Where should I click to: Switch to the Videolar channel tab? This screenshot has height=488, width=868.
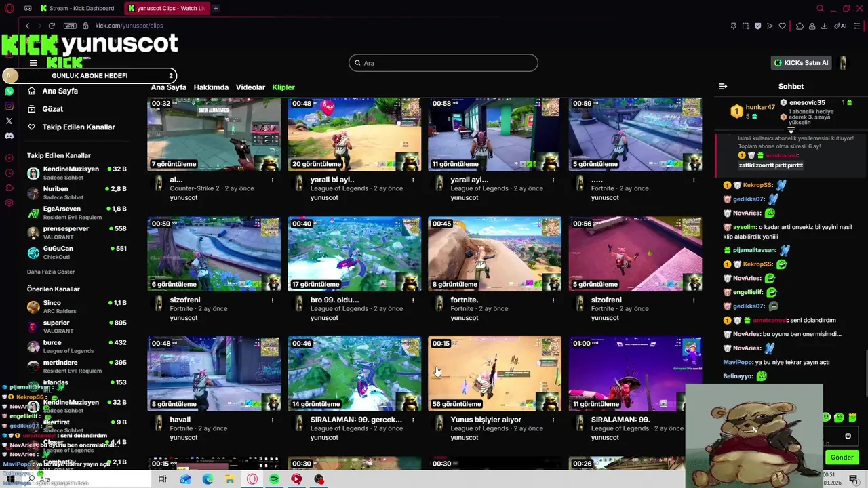coord(250,87)
